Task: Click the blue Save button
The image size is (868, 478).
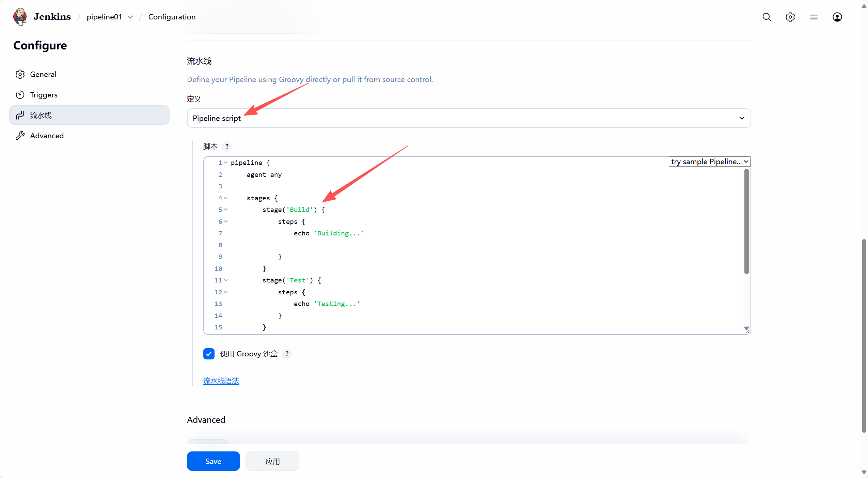Action: 213,461
